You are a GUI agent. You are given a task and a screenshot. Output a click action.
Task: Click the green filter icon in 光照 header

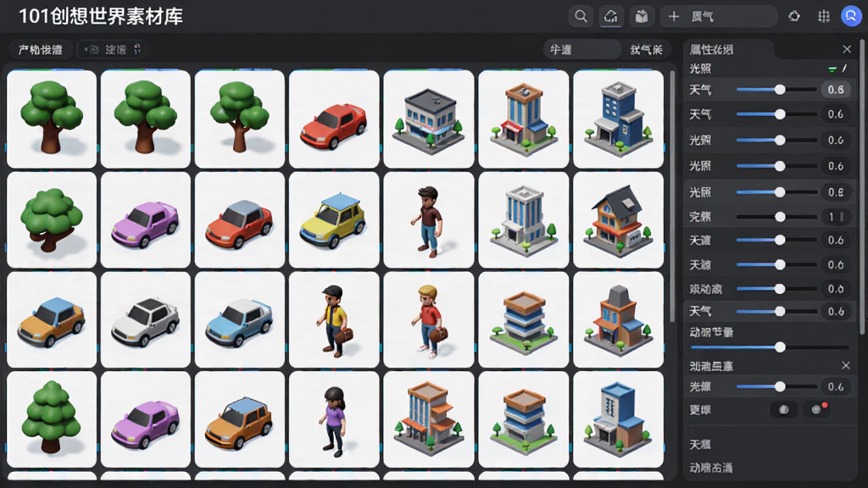(x=832, y=69)
